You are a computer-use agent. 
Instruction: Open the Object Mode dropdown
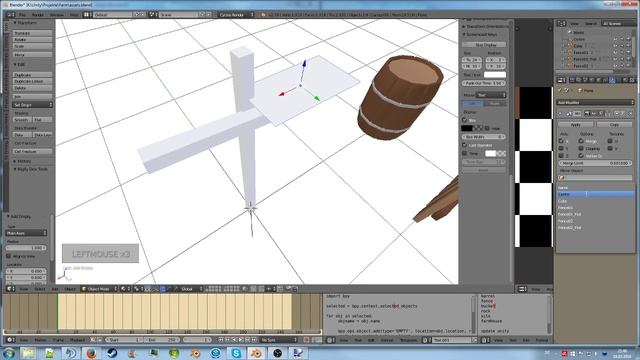point(99,289)
